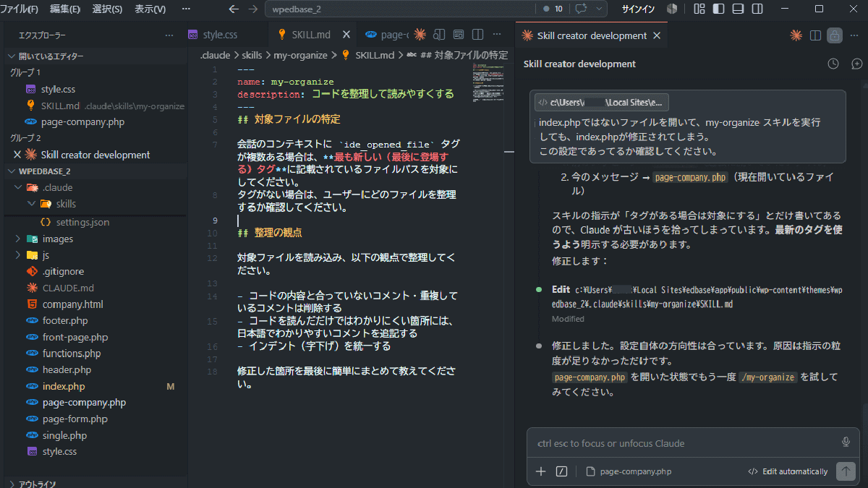Open the overflow menu after 表示(V)
This screenshot has height=488, width=868.
tap(186, 9)
